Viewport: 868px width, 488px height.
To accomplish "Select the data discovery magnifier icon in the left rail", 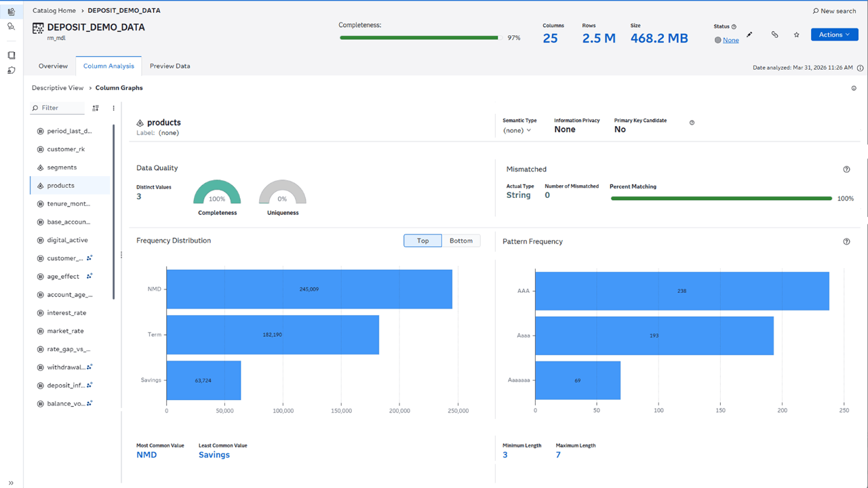I will pos(11,26).
